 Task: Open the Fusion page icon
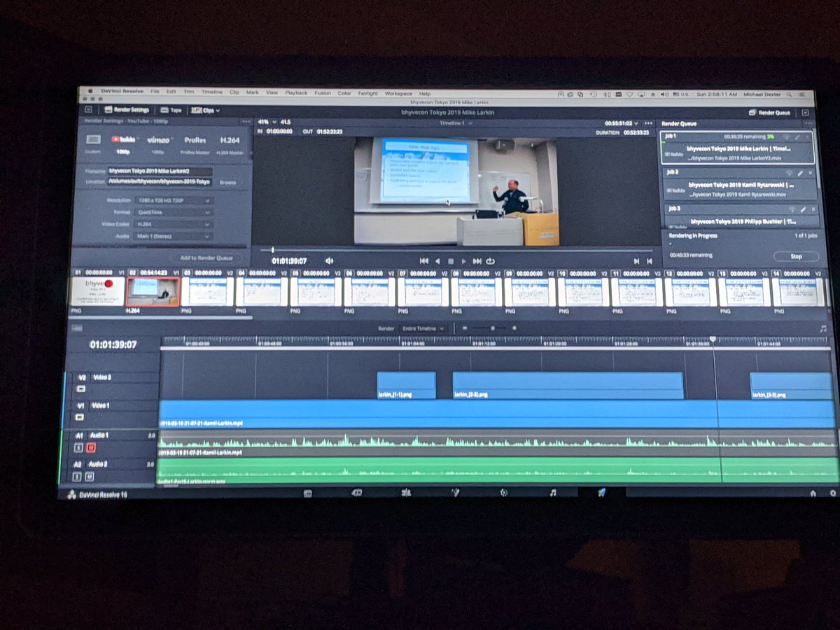pyautogui.click(x=455, y=493)
